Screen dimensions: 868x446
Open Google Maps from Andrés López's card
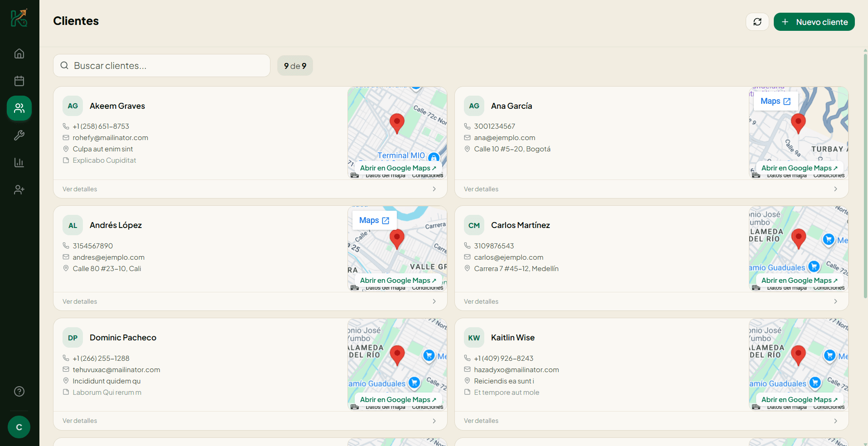(398, 281)
